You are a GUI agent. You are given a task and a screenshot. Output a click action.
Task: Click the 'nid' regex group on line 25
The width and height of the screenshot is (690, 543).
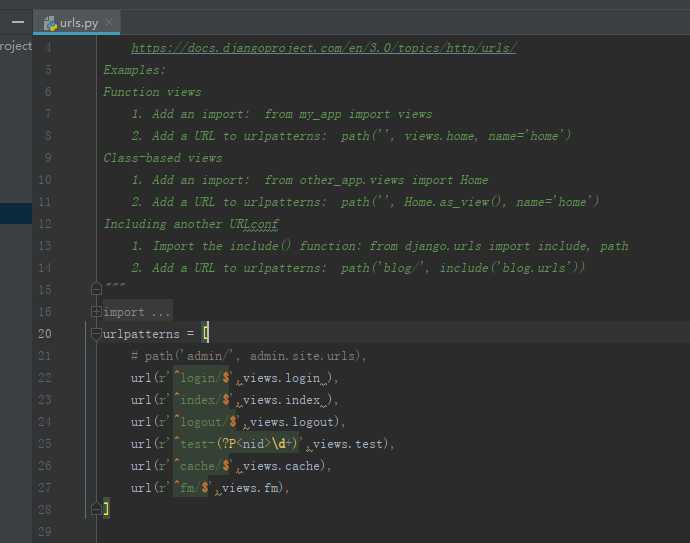[x=253, y=444]
